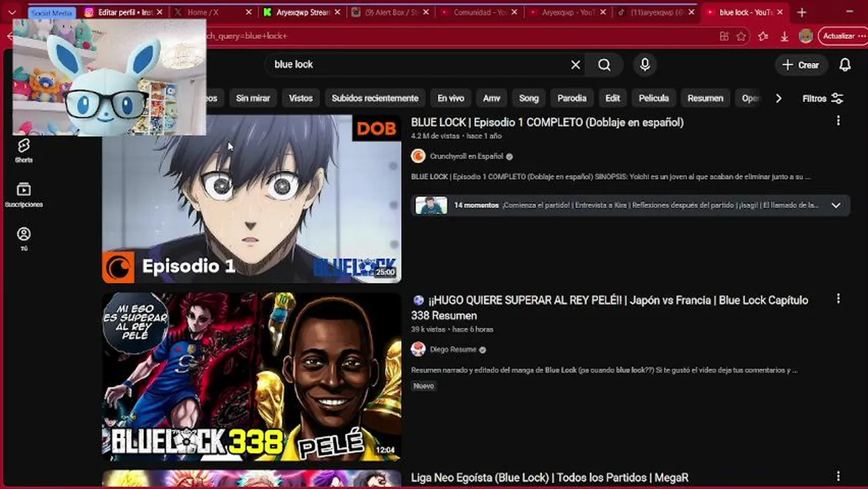Select the Resumen filter chip
This screenshot has height=489, width=868.
pyautogui.click(x=705, y=98)
